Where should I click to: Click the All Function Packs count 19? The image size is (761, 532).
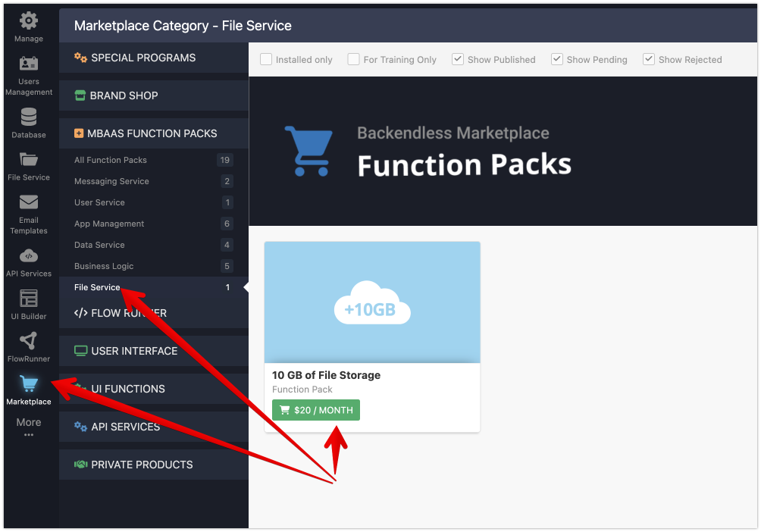225,160
